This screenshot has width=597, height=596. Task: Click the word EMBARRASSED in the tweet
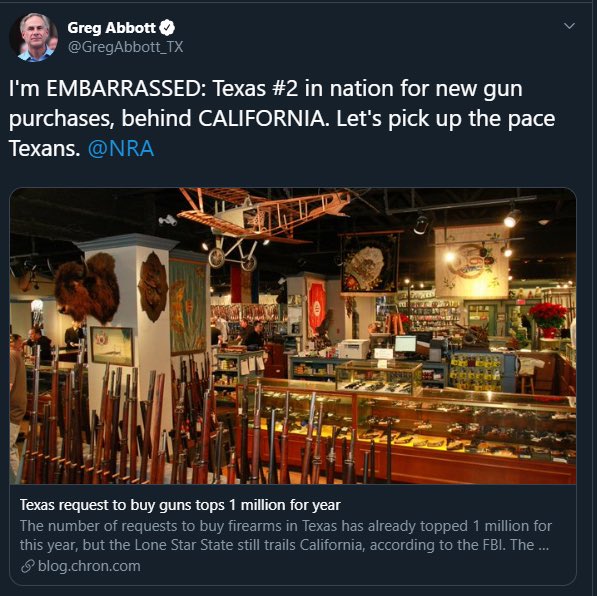(x=126, y=88)
